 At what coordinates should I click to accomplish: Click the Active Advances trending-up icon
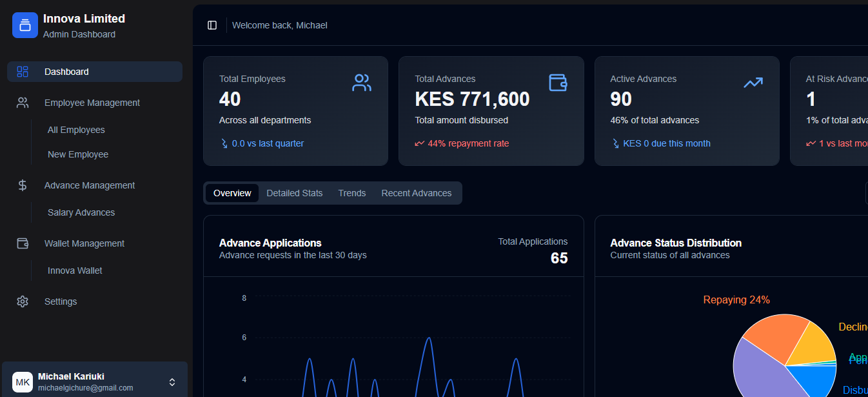(x=753, y=83)
